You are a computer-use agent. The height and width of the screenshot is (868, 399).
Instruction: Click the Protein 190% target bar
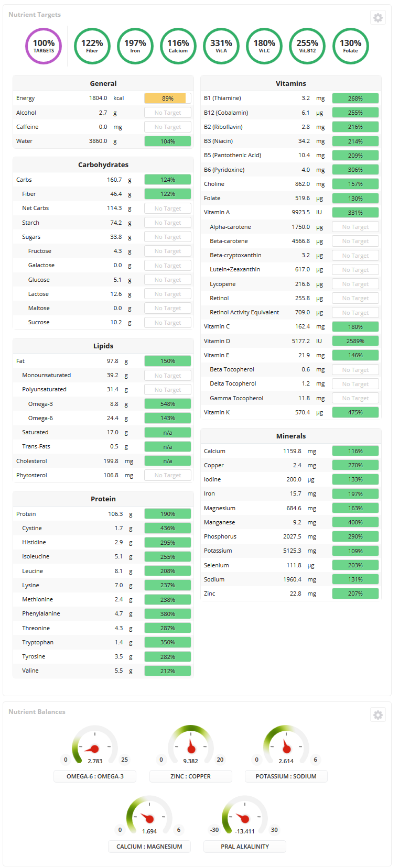coord(168,514)
